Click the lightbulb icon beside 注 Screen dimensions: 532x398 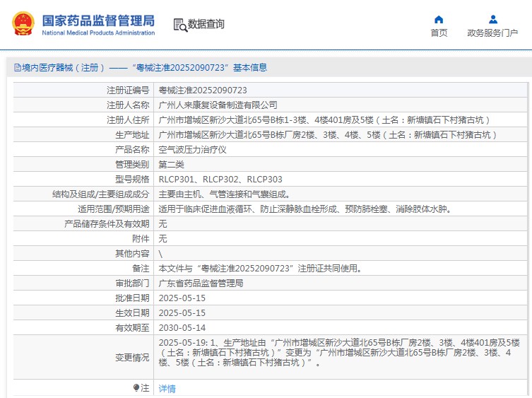136,387
